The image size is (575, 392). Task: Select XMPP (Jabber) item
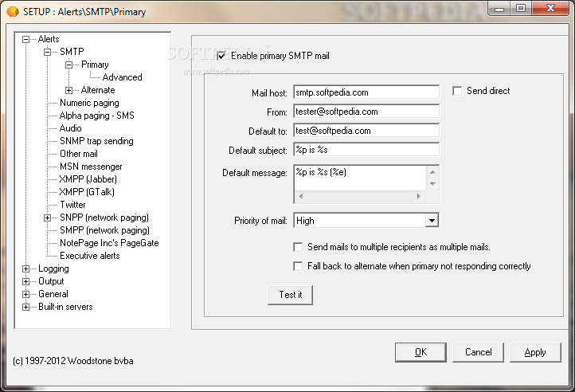tap(88, 179)
